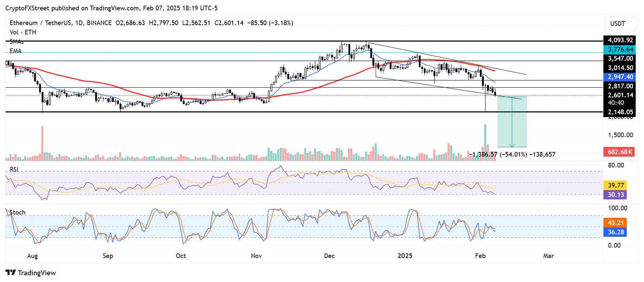Image resolution: width=644 pixels, height=282 pixels.
Task: Click the Sep label on time axis
Action: click(x=108, y=256)
